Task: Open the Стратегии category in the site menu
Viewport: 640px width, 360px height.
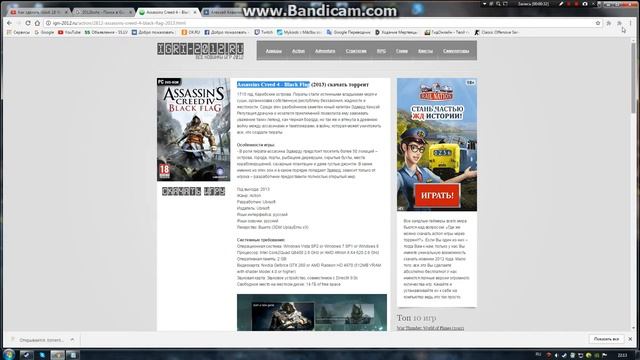Action: point(356,51)
